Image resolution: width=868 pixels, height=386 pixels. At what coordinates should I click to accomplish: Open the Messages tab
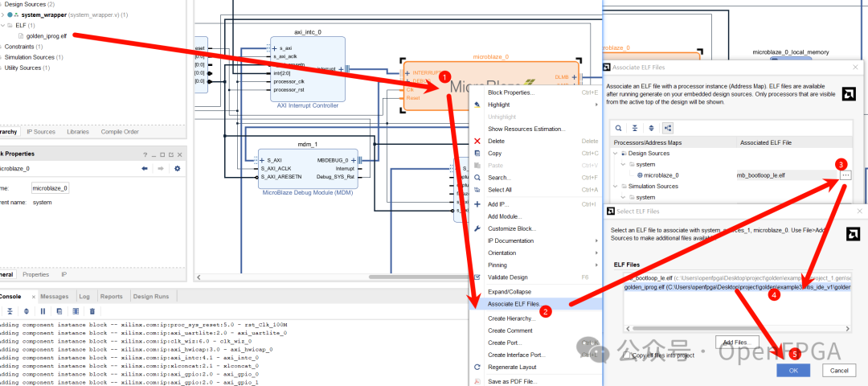55,296
